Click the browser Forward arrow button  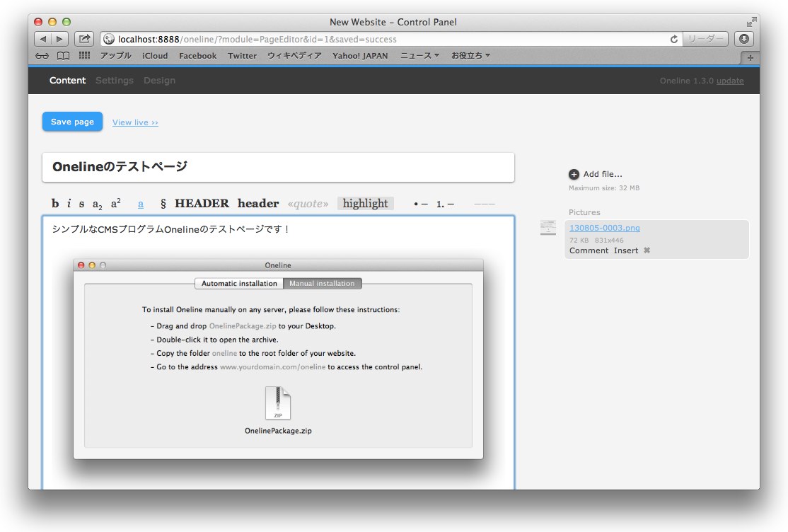pos(60,39)
